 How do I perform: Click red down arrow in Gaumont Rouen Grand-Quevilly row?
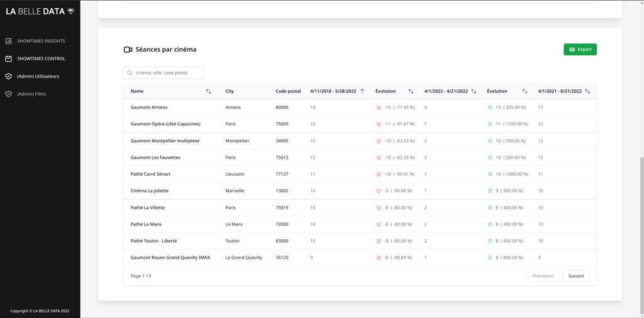(379, 258)
